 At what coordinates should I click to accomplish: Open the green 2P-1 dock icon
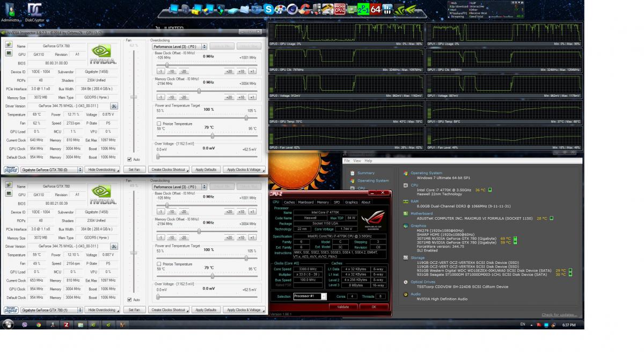pyautogui.click(x=363, y=9)
